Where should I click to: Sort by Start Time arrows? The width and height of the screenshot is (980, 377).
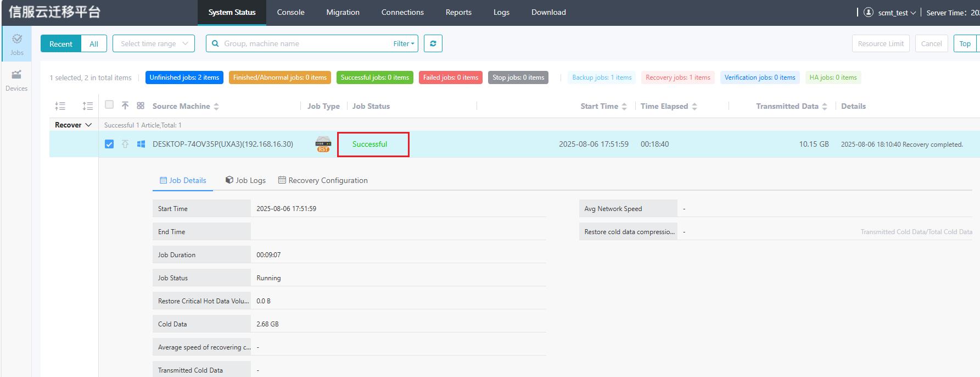click(x=624, y=107)
